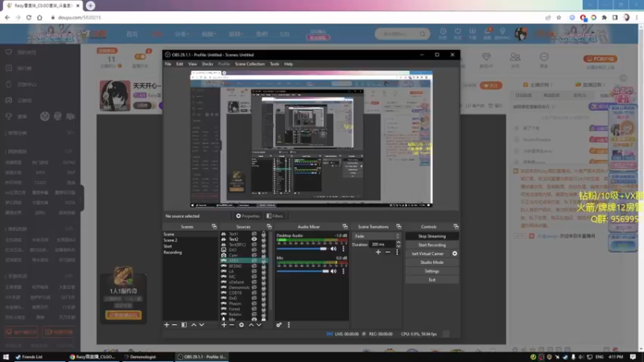Viewport: 644px width, 362px height.
Task: Remove the selected scene using the minus icon
Action: pyautogui.click(x=174, y=325)
